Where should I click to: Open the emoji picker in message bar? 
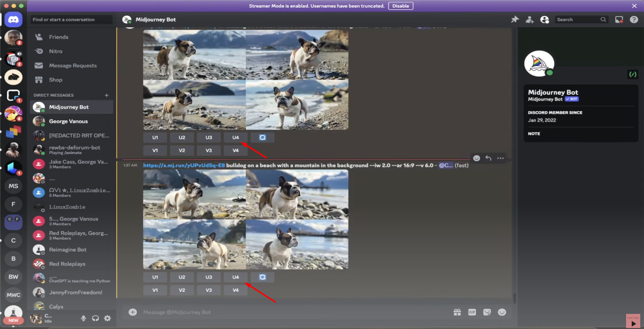502,312
